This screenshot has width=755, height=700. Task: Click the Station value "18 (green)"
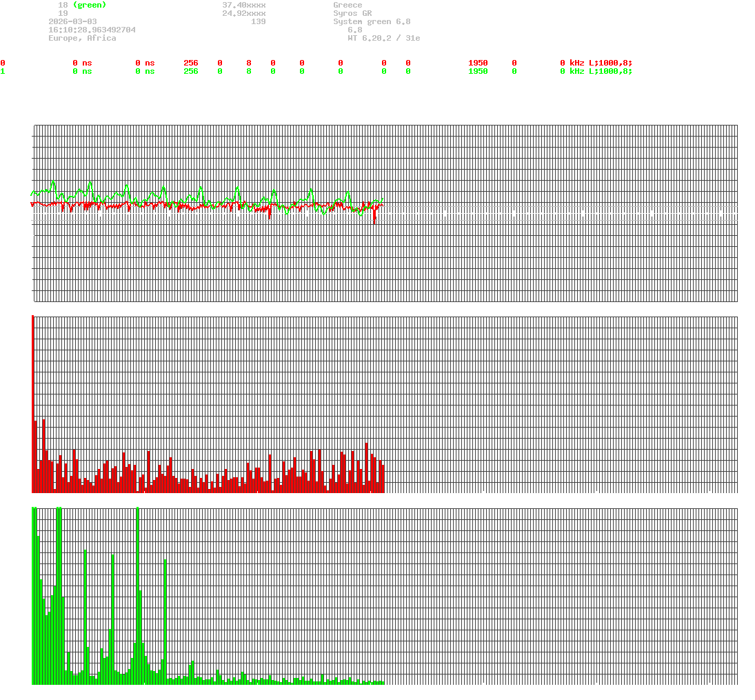point(83,5)
